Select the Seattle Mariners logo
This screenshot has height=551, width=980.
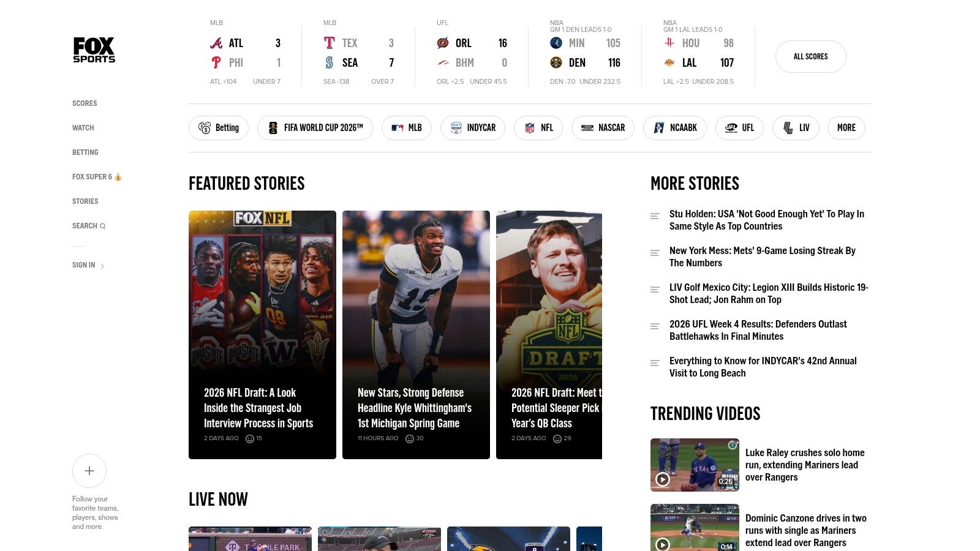330,62
